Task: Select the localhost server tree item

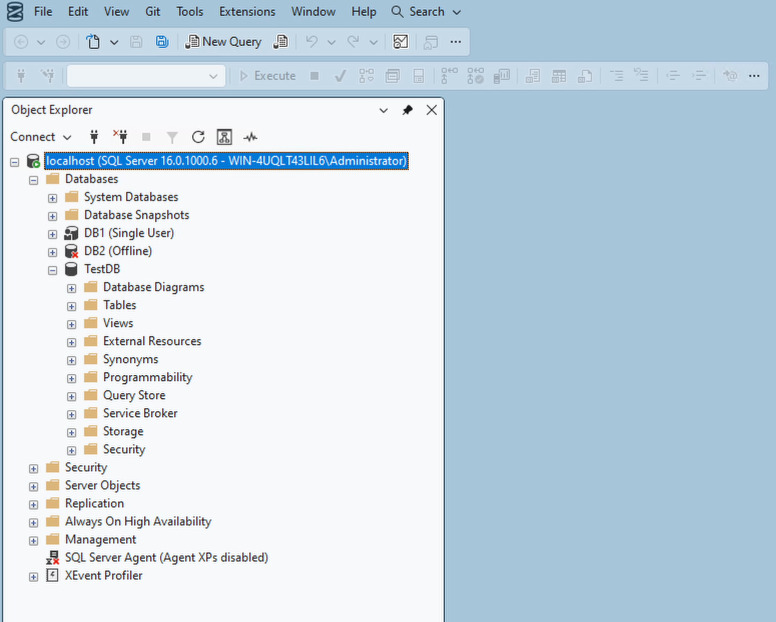Action: point(226,161)
